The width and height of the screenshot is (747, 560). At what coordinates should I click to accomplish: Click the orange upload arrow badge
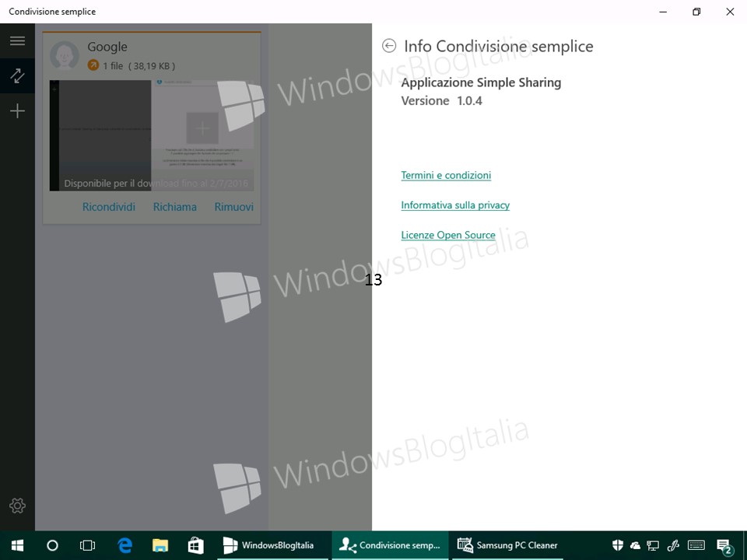[x=93, y=65]
